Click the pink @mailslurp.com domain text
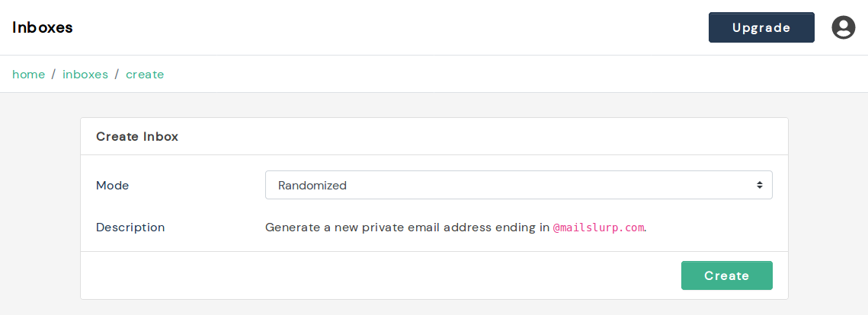Image resolution: width=868 pixels, height=315 pixels. pos(598,228)
